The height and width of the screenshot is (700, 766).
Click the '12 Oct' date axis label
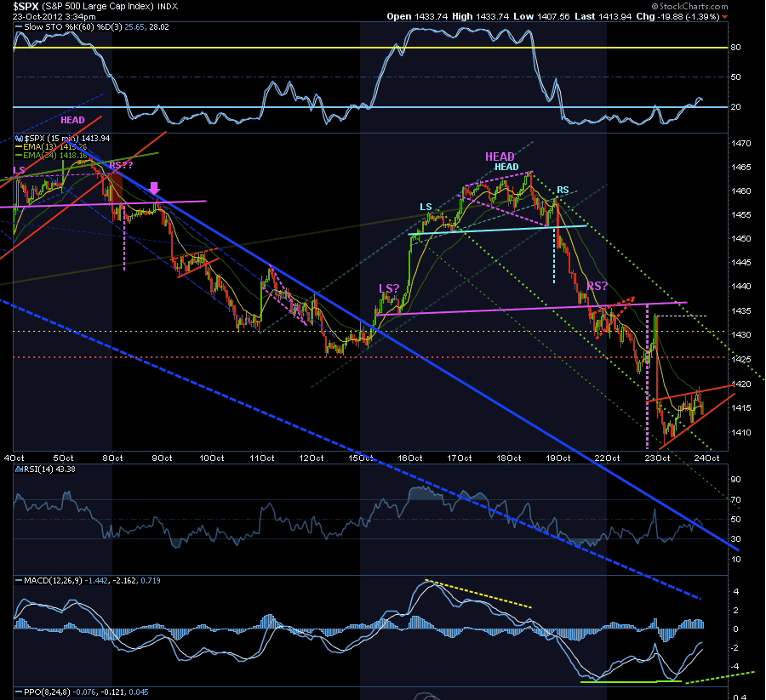click(312, 458)
